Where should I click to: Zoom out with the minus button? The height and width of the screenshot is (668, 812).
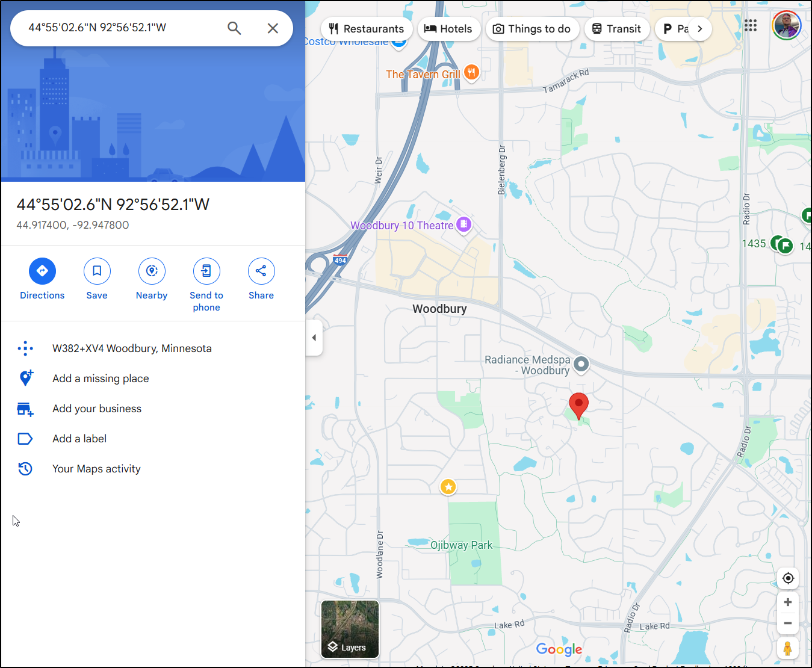[788, 623]
